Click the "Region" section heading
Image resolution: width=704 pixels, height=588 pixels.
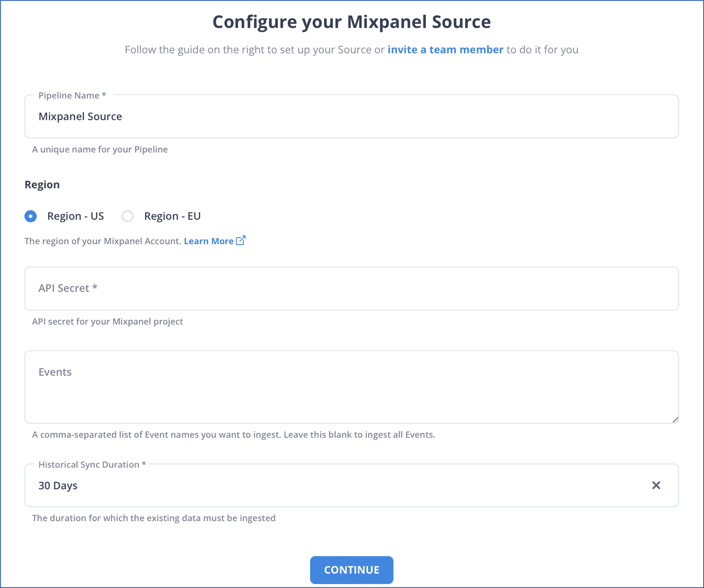click(42, 184)
